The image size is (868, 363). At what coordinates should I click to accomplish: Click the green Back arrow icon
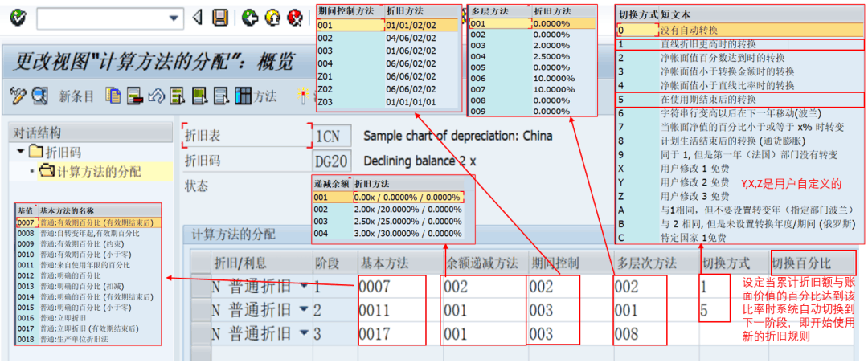pos(250,18)
